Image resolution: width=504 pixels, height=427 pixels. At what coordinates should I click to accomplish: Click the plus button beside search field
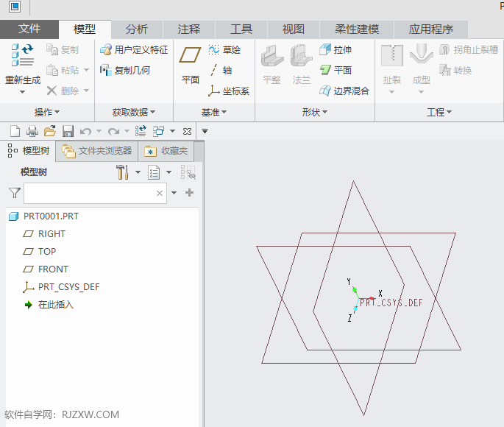(x=189, y=193)
